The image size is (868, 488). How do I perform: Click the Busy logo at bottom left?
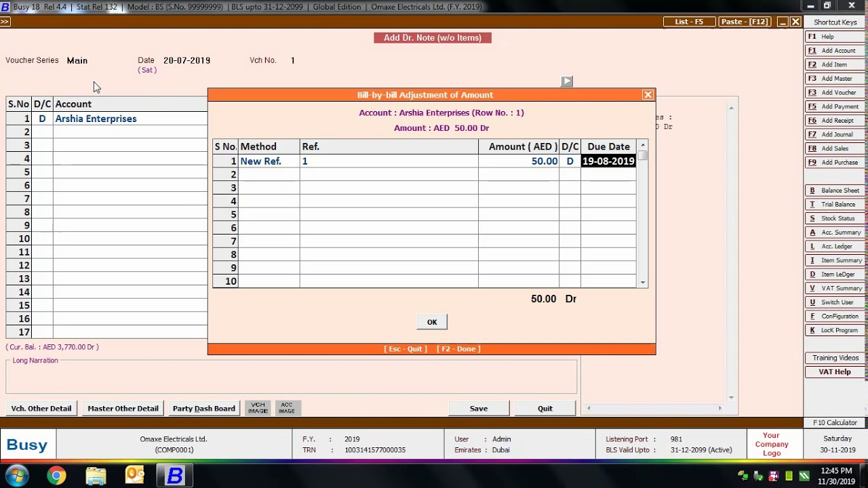pyautogui.click(x=27, y=445)
